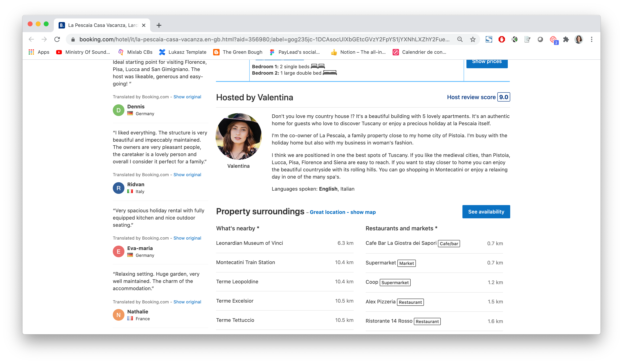Show original for Dennis's review
The width and height of the screenshot is (623, 364).
point(187,97)
